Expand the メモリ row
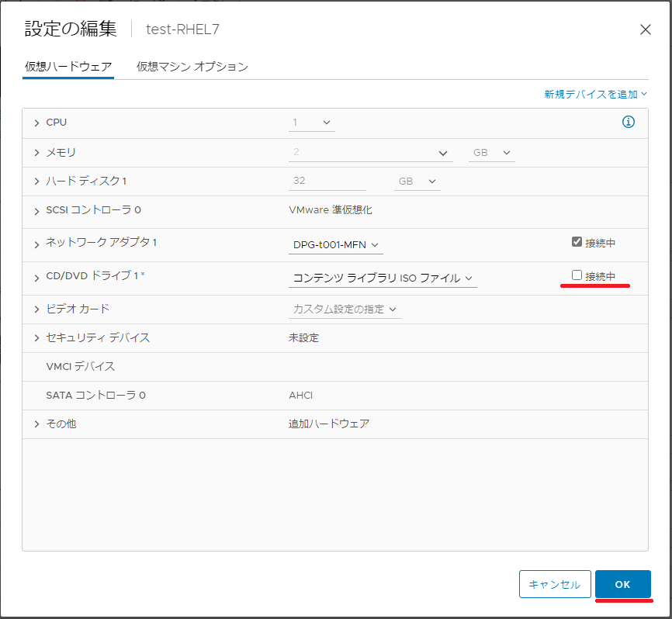This screenshot has width=672, height=619. [36, 153]
